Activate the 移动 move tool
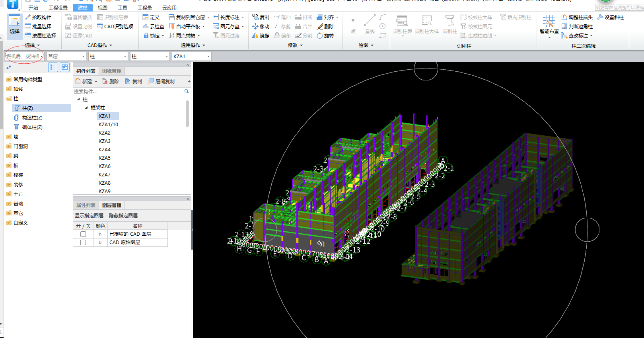This screenshot has height=338, width=644. pyautogui.click(x=261, y=26)
